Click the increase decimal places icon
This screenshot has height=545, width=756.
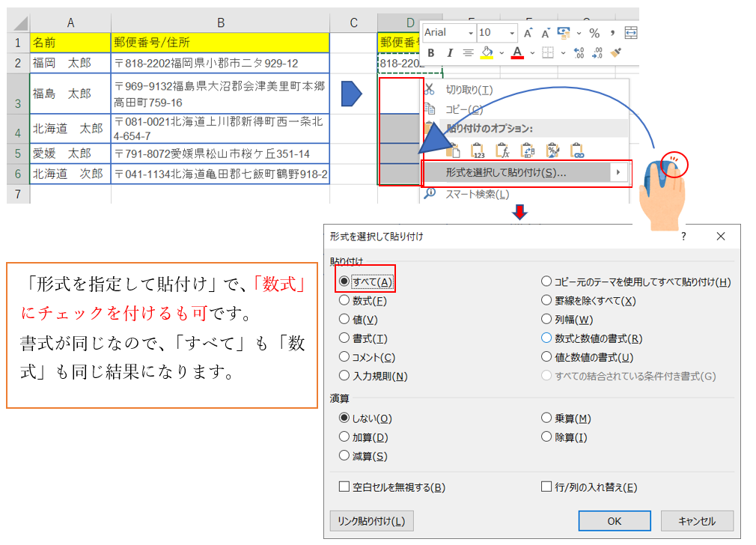click(579, 53)
